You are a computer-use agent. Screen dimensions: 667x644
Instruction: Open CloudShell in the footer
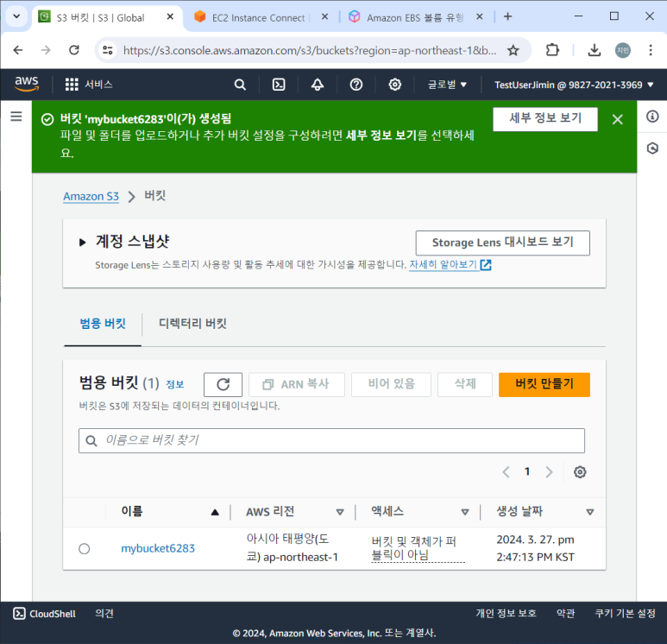click(x=44, y=613)
